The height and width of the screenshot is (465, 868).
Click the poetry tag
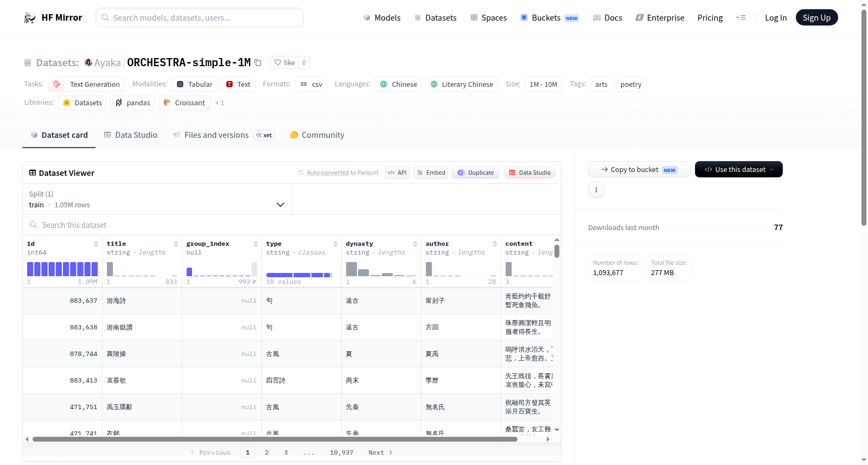pos(631,85)
